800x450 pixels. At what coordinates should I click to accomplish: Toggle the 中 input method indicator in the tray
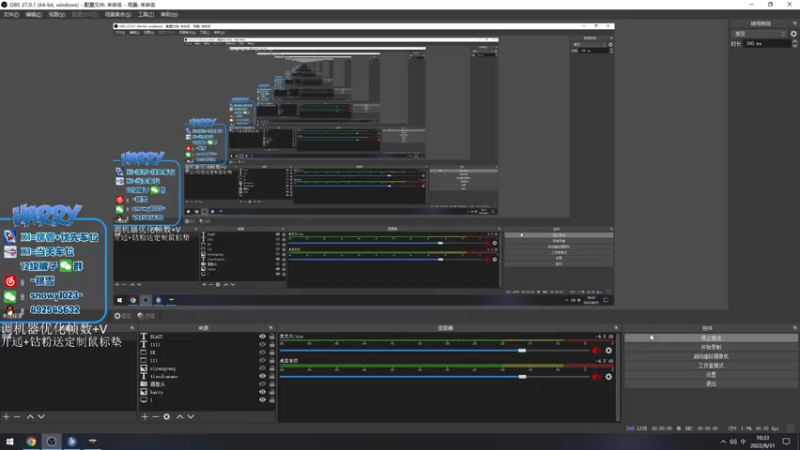pos(743,442)
